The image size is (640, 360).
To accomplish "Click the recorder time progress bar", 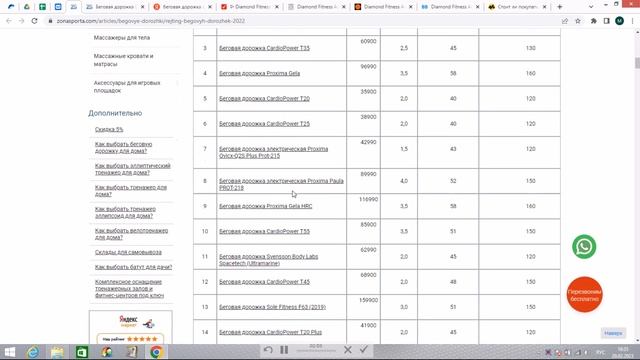I will pos(316,351).
